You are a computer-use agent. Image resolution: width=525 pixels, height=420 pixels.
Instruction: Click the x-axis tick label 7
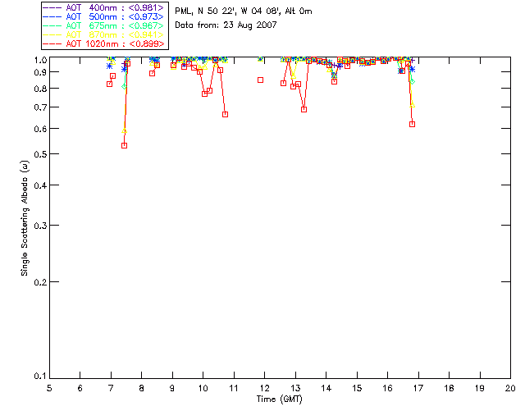coord(111,388)
